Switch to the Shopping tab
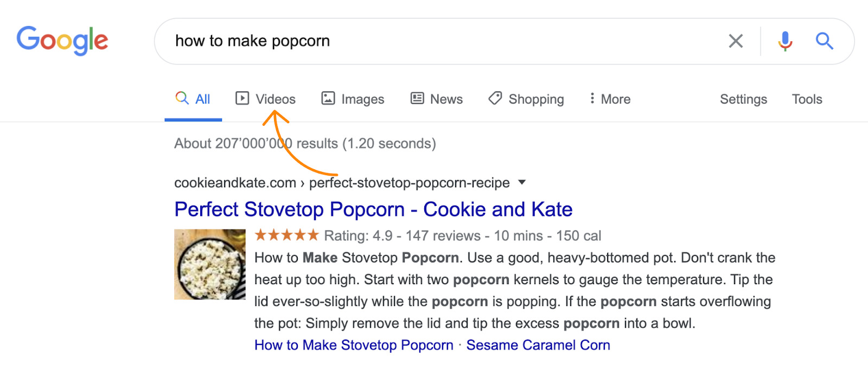Screen dimensions: 868x371 coord(536,99)
